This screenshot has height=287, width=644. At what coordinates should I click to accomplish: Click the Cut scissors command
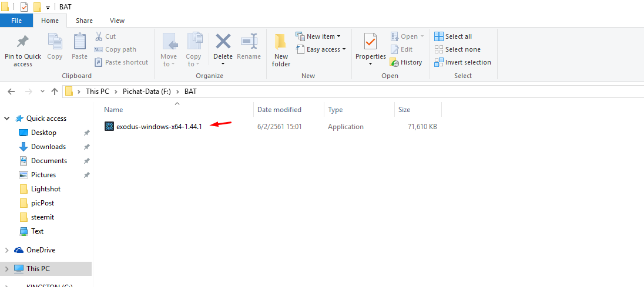click(105, 36)
